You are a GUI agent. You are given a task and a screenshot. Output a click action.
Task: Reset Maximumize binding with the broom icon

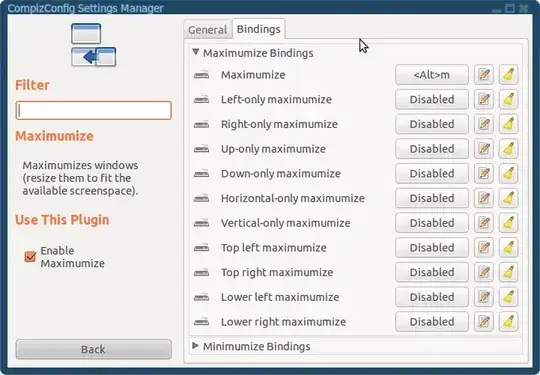[x=508, y=75]
